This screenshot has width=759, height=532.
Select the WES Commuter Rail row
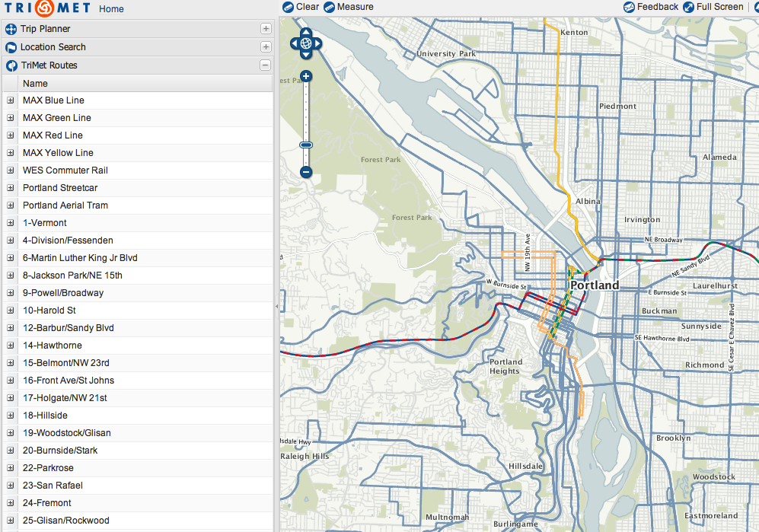click(65, 170)
